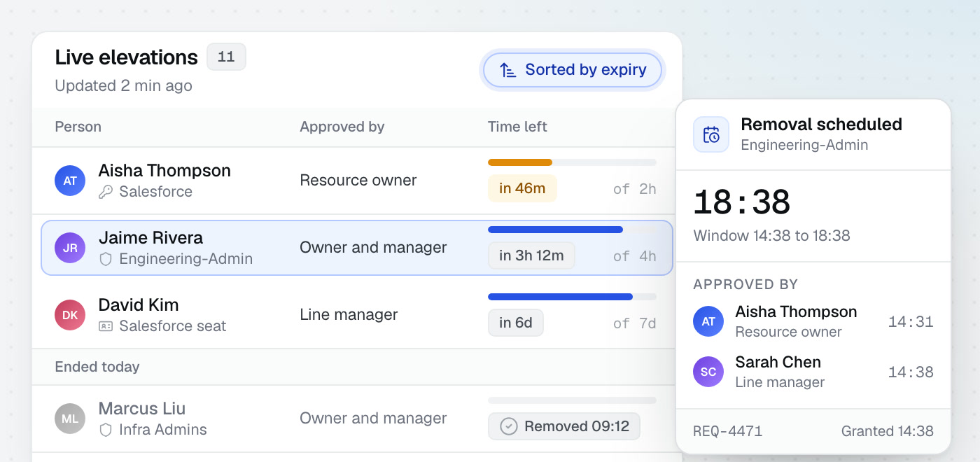
Task: Click the of 2h duration text
Action: pos(635,189)
